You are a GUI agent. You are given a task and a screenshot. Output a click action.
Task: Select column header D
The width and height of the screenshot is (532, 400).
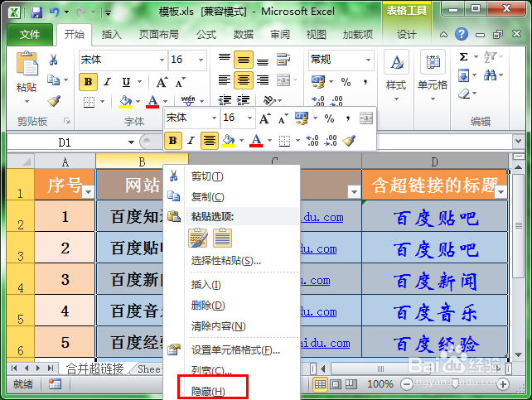pos(434,161)
